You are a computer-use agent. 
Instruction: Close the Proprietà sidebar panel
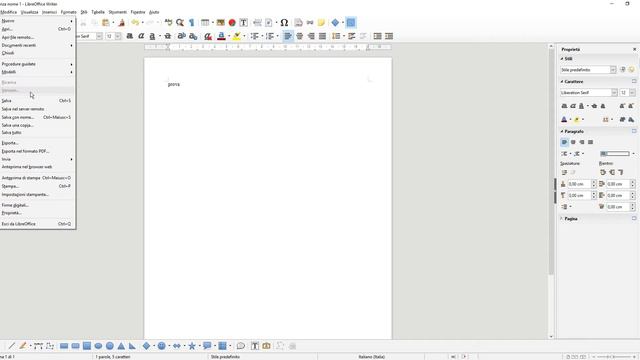(634, 49)
